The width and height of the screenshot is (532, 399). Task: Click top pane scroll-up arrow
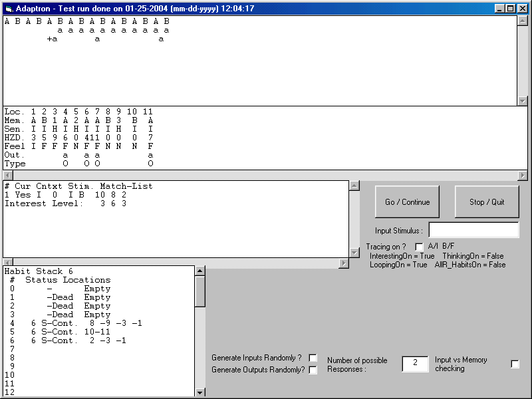[523, 21]
